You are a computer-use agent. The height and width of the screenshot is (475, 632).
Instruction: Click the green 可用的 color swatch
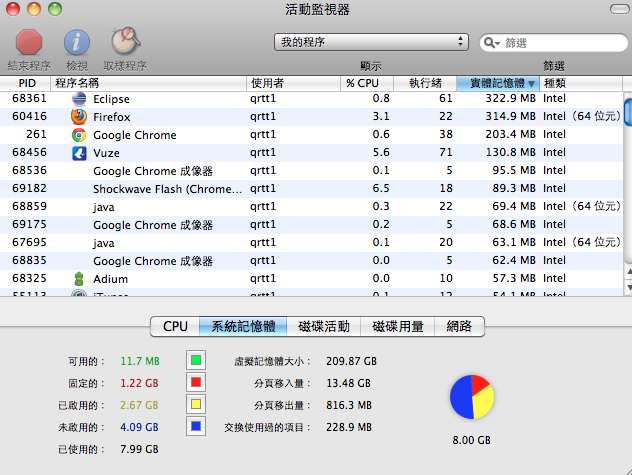click(x=196, y=360)
